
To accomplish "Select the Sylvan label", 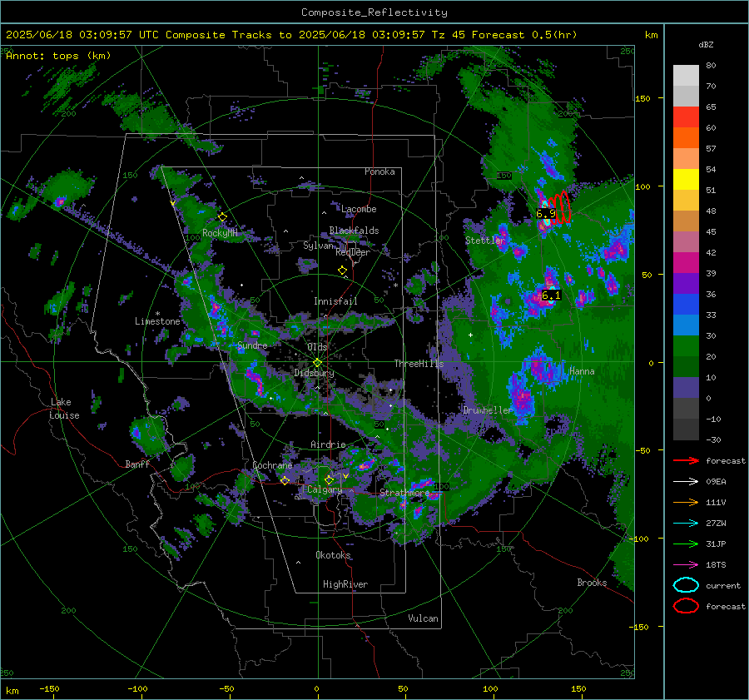I will click(318, 246).
